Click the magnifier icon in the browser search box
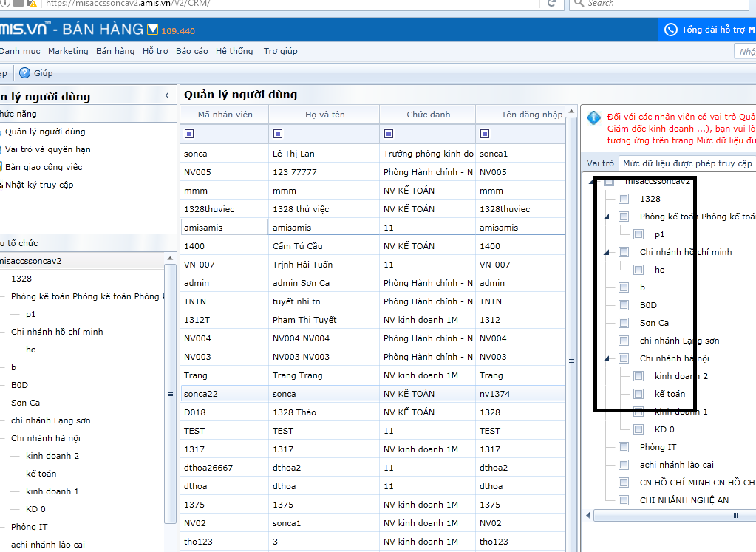This screenshot has height=552, width=756. (x=579, y=3)
